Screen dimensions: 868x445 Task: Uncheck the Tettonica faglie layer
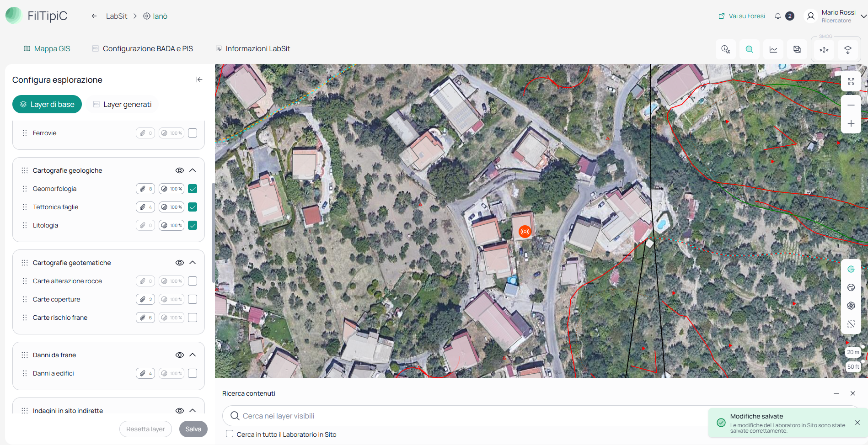coord(193,207)
